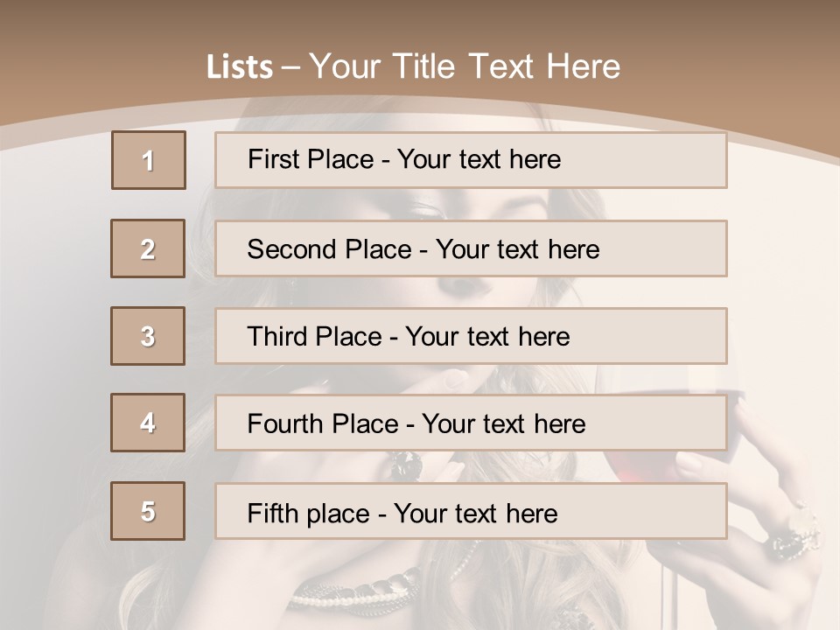This screenshot has width=840, height=630.
Task: Click the number 3 box
Action: pyautogui.click(x=148, y=336)
